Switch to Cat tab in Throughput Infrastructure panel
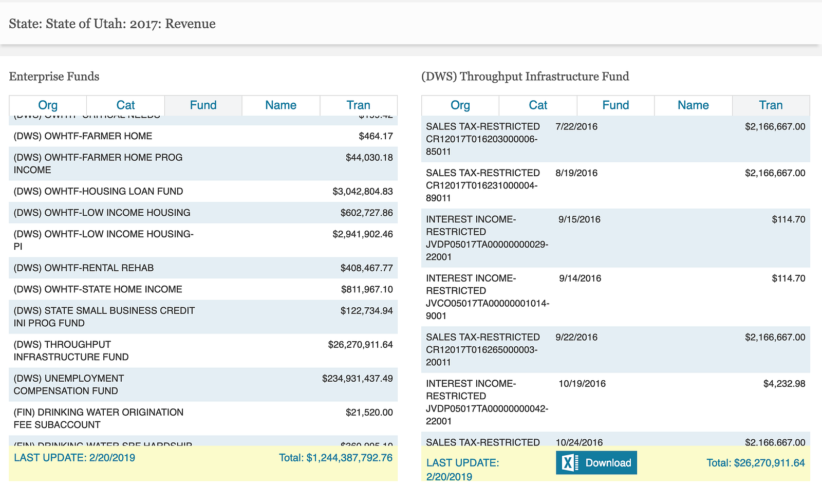This screenshot has width=822, height=504. pyautogui.click(x=538, y=105)
